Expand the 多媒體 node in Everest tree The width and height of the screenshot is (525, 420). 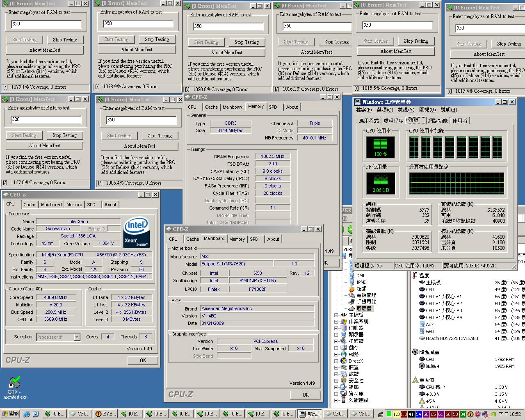click(336, 341)
